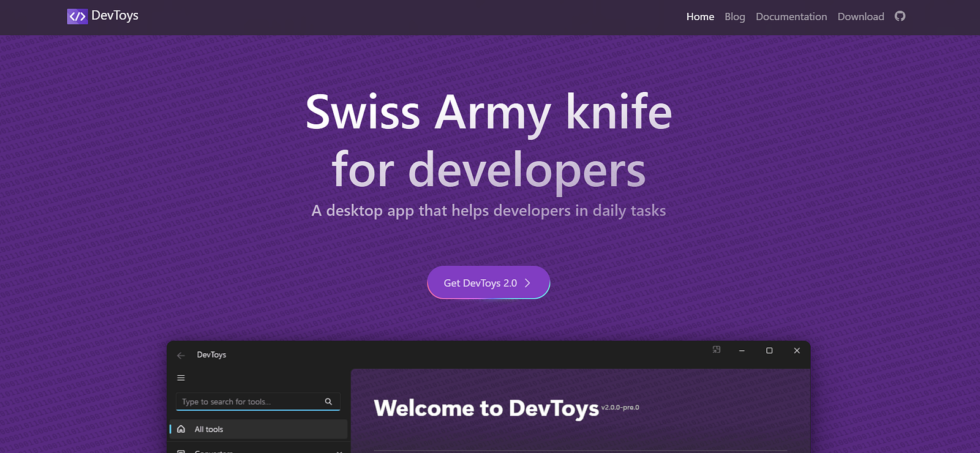Maximize the DevToys app window
The image size is (980, 453).
coord(769,351)
